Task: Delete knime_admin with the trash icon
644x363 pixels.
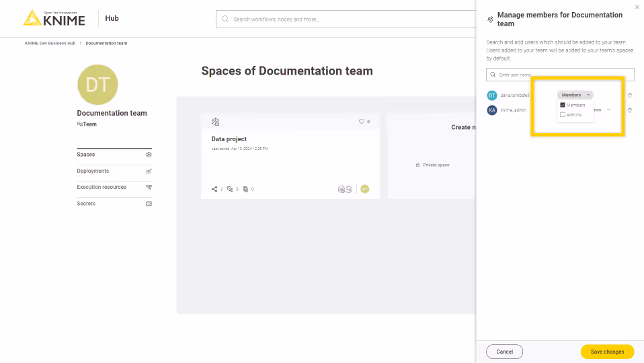Action: [630, 110]
